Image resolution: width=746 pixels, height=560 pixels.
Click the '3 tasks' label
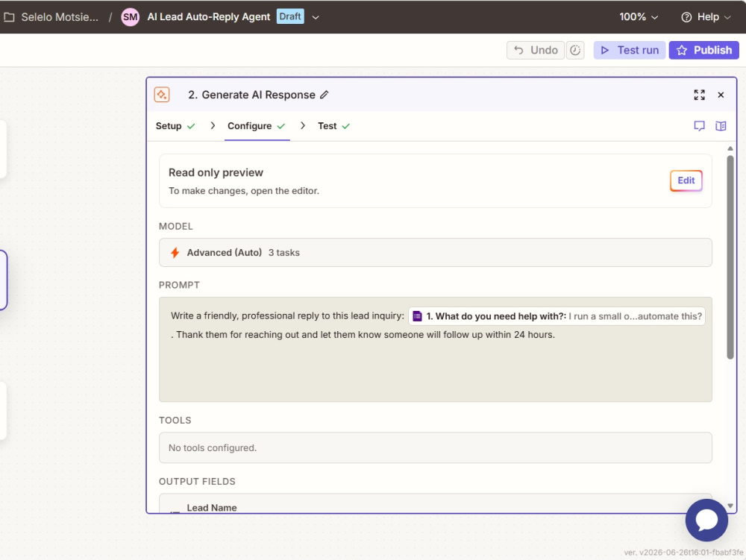[x=284, y=253]
